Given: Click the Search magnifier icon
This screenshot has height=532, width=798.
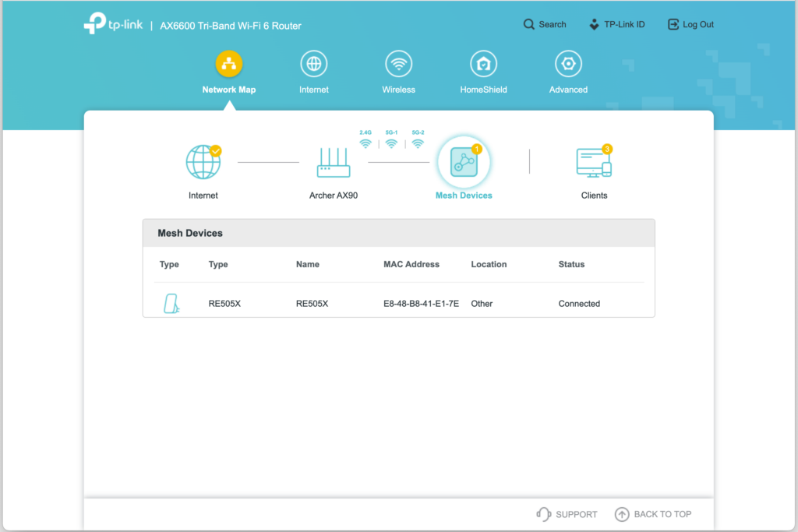Looking at the screenshot, I should pos(529,24).
